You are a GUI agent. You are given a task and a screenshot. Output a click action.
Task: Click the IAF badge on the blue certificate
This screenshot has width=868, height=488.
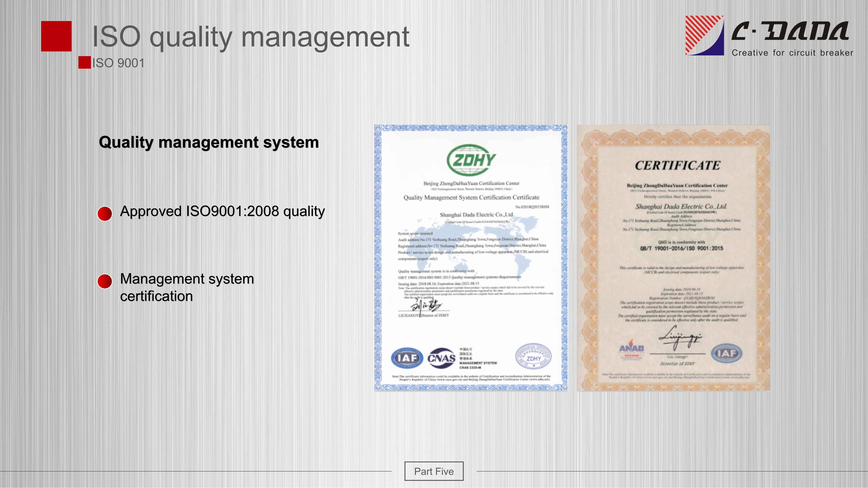click(x=407, y=358)
